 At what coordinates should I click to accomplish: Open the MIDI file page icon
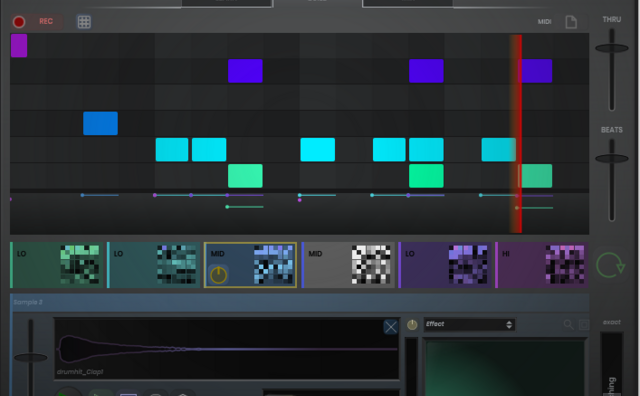pos(571,22)
